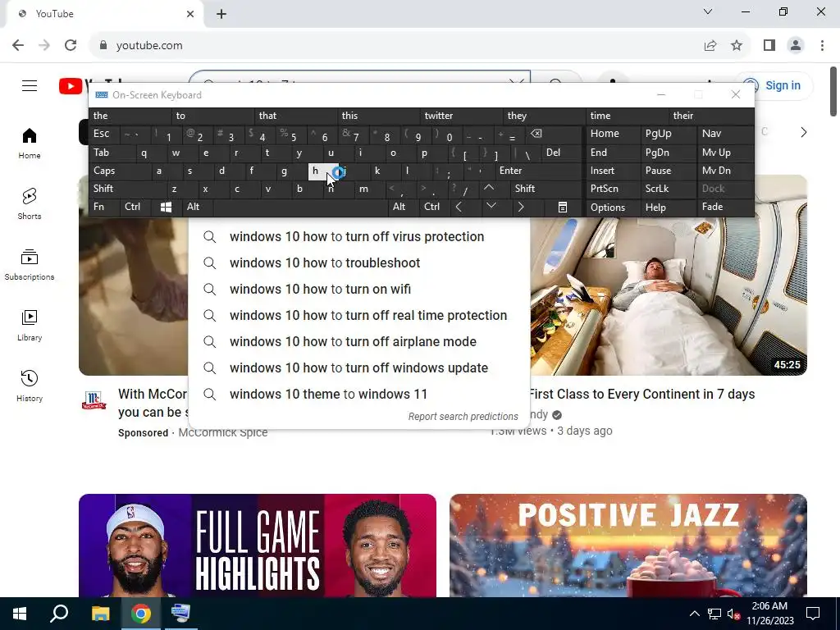
Task: Open the Full Game Highlights thumbnail
Action: pos(257,546)
